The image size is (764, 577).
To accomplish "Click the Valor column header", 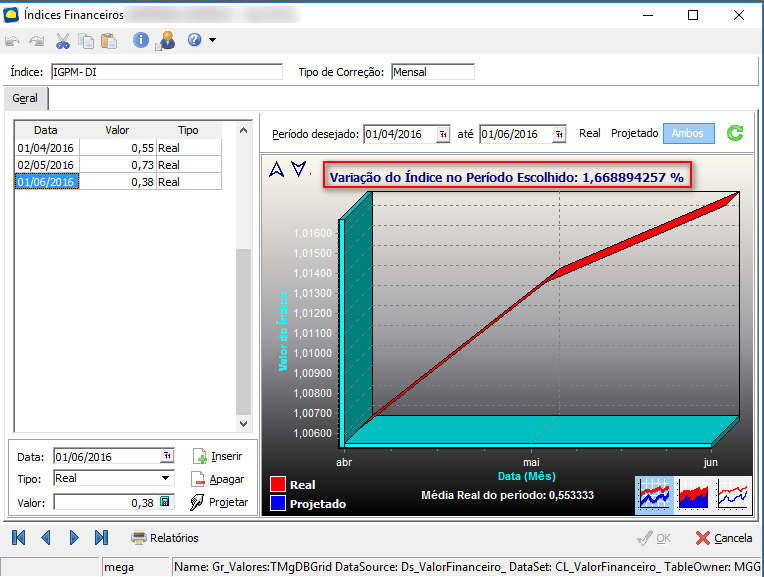I will pos(117,130).
